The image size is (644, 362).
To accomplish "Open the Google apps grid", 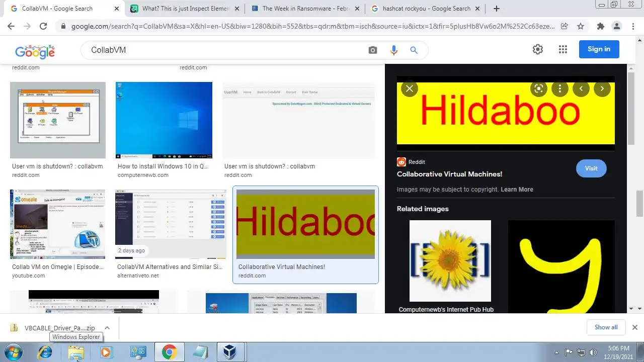I will point(563,49).
